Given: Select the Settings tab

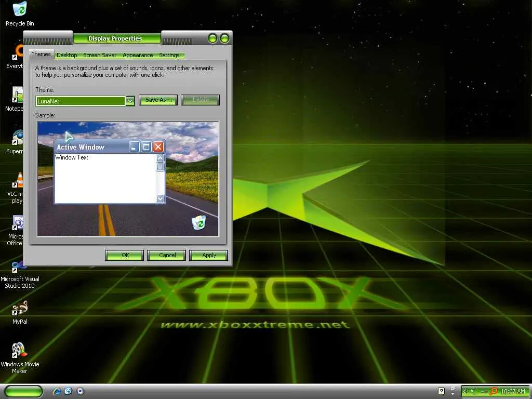Looking at the screenshot, I should 169,55.
